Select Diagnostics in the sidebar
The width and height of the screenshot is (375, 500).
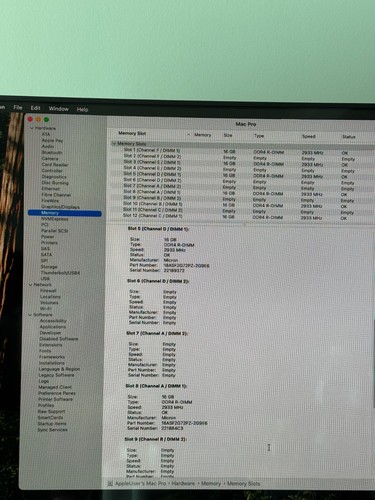pos(54,177)
